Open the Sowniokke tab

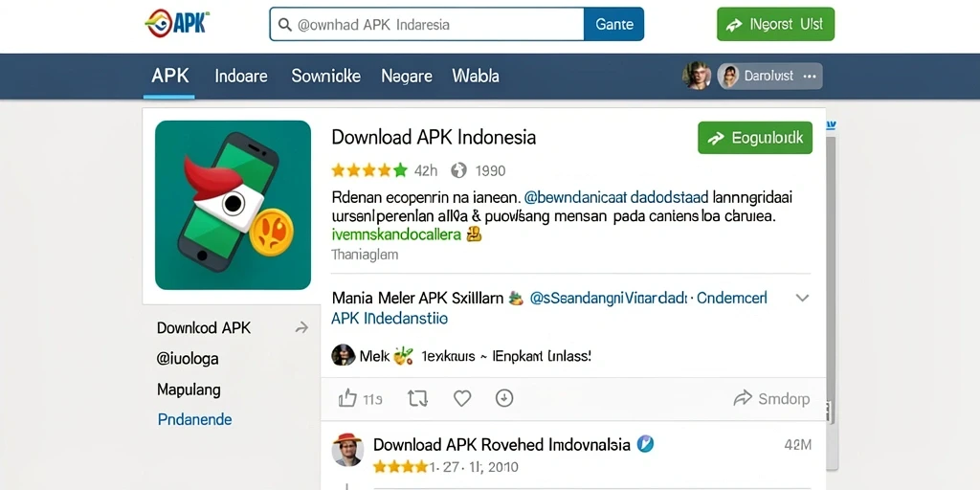tap(325, 77)
